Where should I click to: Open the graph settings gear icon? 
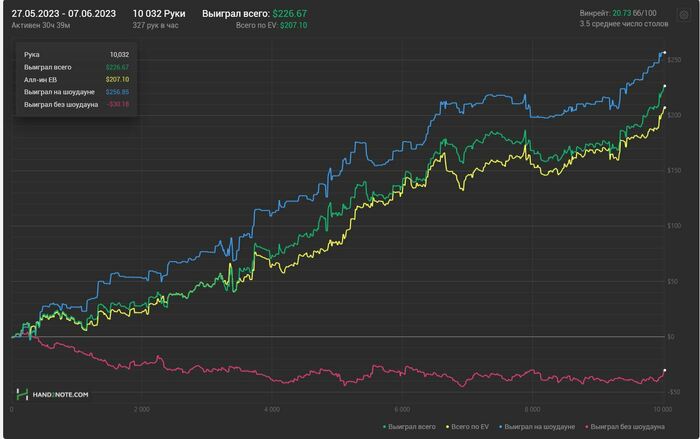(684, 16)
